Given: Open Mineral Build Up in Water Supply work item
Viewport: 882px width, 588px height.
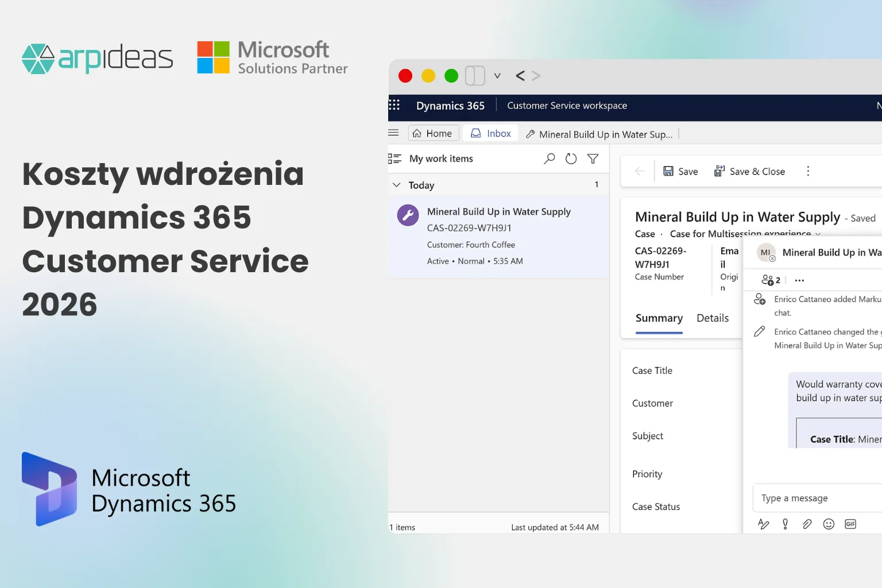Looking at the screenshot, I should (498, 237).
